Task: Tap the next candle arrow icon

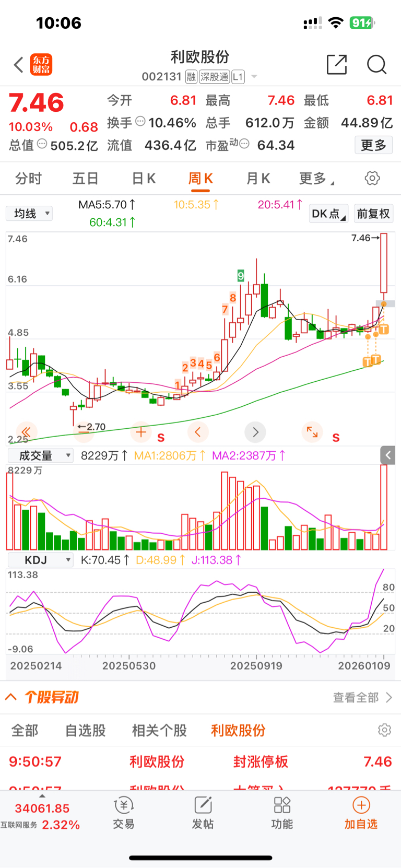Action: pos(255,432)
